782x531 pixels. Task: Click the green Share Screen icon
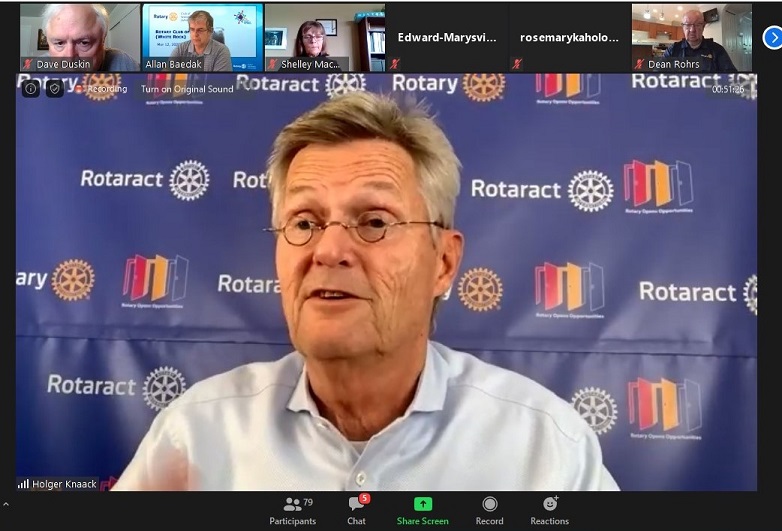pyautogui.click(x=423, y=504)
